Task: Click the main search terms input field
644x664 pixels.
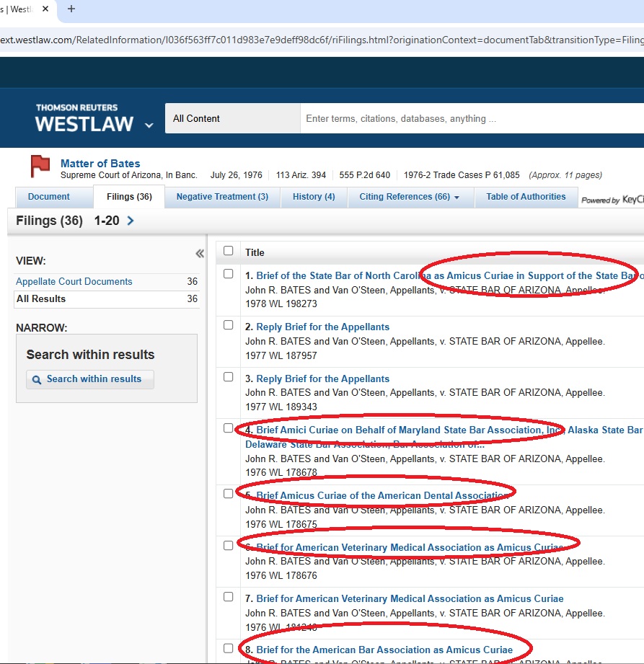Action: click(469, 119)
